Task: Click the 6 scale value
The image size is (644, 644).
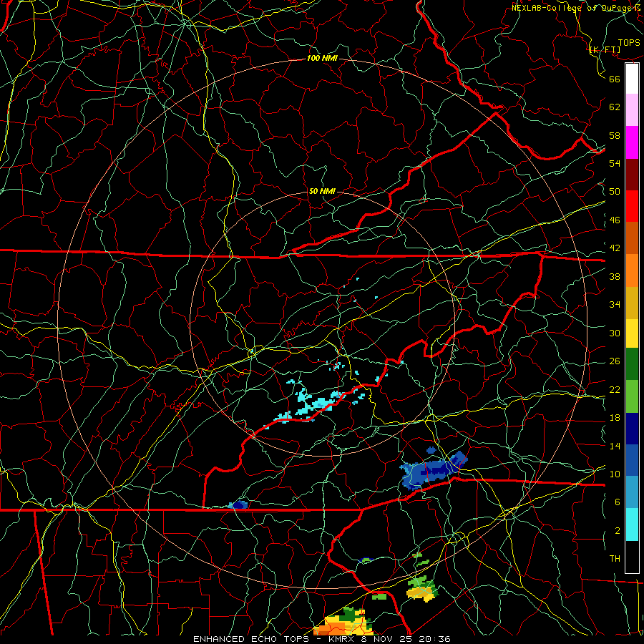Action: [x=618, y=502]
